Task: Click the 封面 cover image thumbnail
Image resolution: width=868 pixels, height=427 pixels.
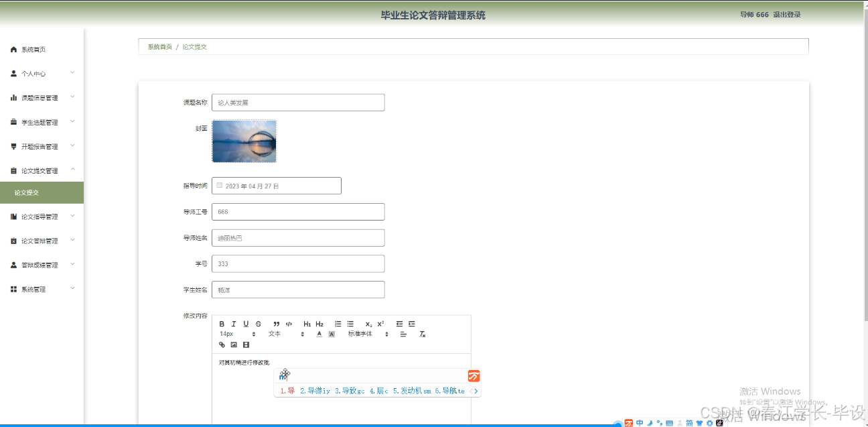Action: [x=244, y=141]
